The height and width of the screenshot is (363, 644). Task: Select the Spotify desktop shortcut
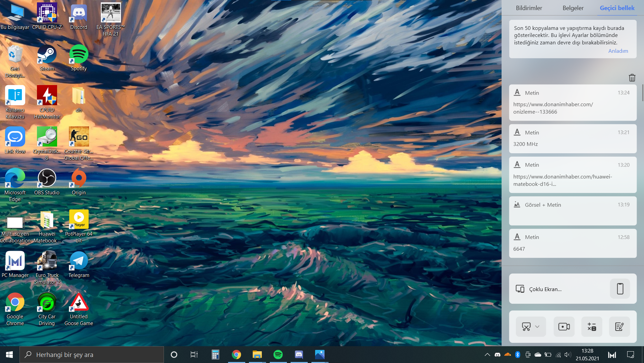pyautogui.click(x=79, y=58)
